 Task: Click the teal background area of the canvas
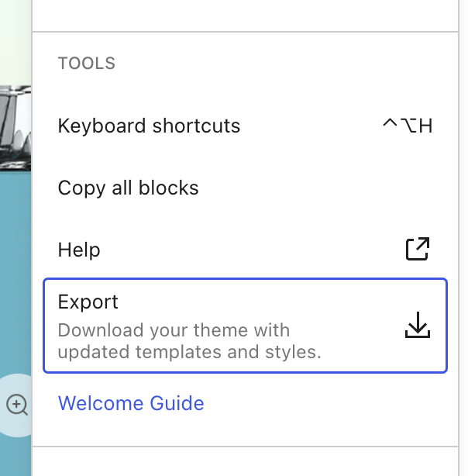pyautogui.click(x=15, y=273)
